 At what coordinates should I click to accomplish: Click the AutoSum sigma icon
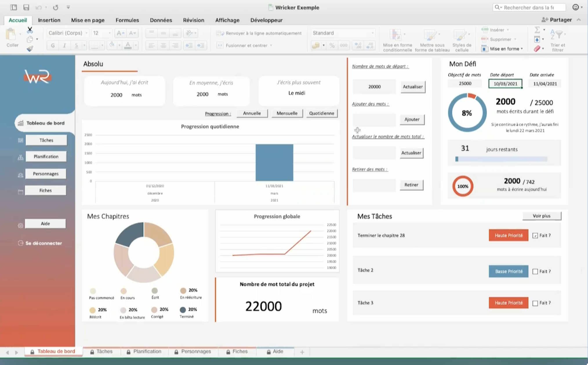[537, 30]
